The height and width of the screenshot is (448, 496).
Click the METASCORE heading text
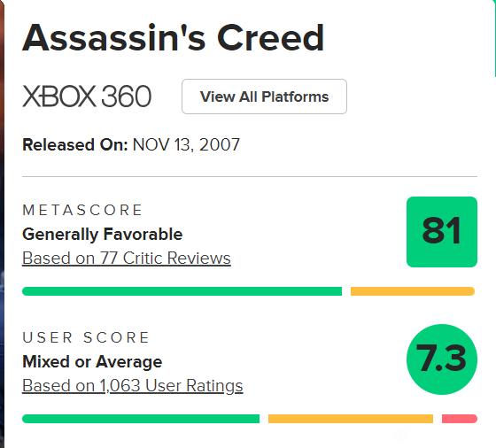click(82, 210)
